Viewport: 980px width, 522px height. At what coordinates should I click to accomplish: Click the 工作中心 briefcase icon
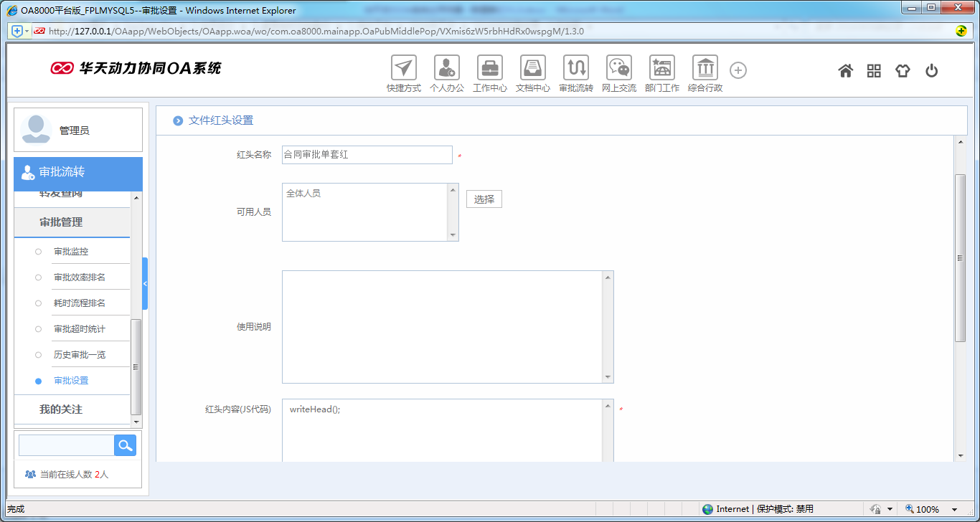tap(490, 68)
